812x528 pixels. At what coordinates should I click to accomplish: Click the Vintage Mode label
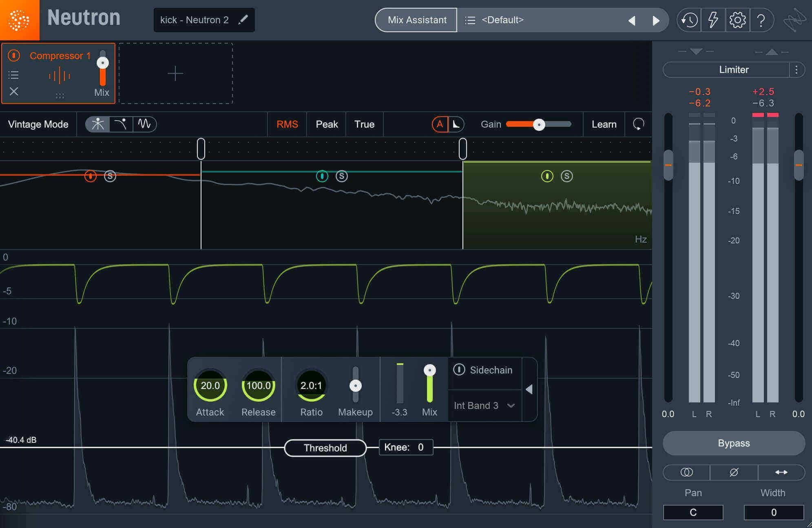pyautogui.click(x=38, y=124)
